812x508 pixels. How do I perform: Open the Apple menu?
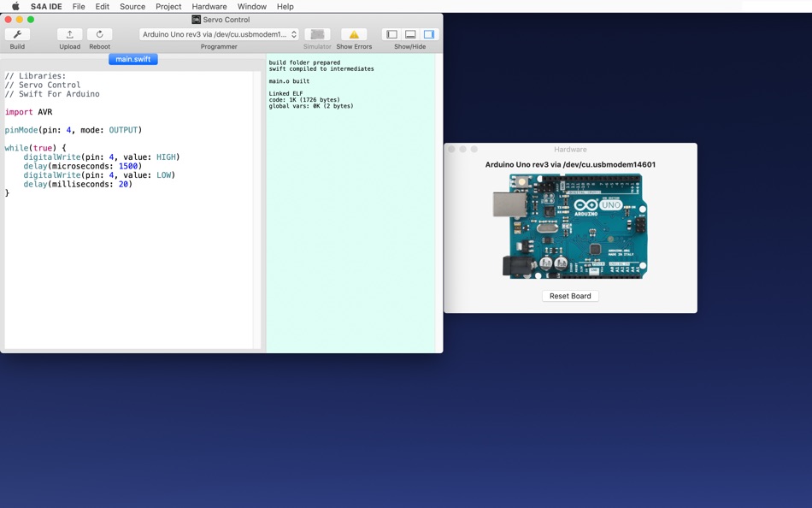pyautogui.click(x=15, y=6)
